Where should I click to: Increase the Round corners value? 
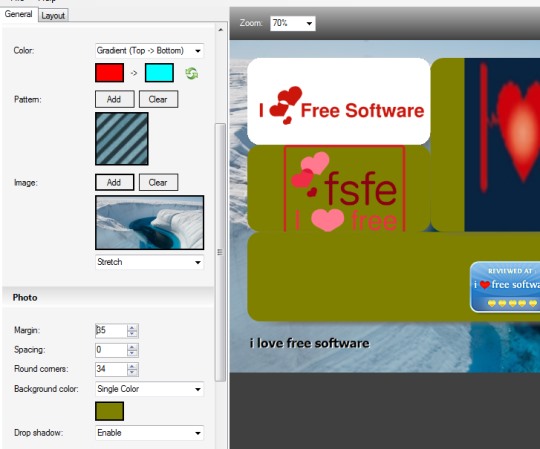(x=132, y=366)
